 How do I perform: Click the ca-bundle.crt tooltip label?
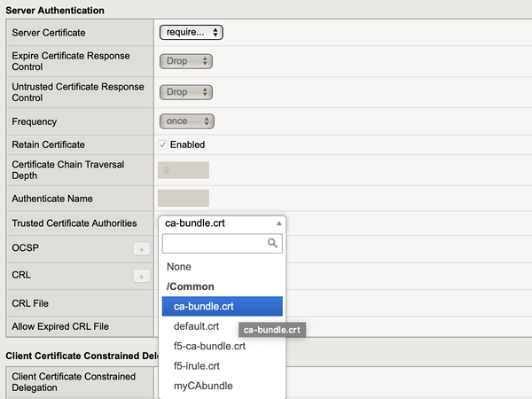click(272, 330)
